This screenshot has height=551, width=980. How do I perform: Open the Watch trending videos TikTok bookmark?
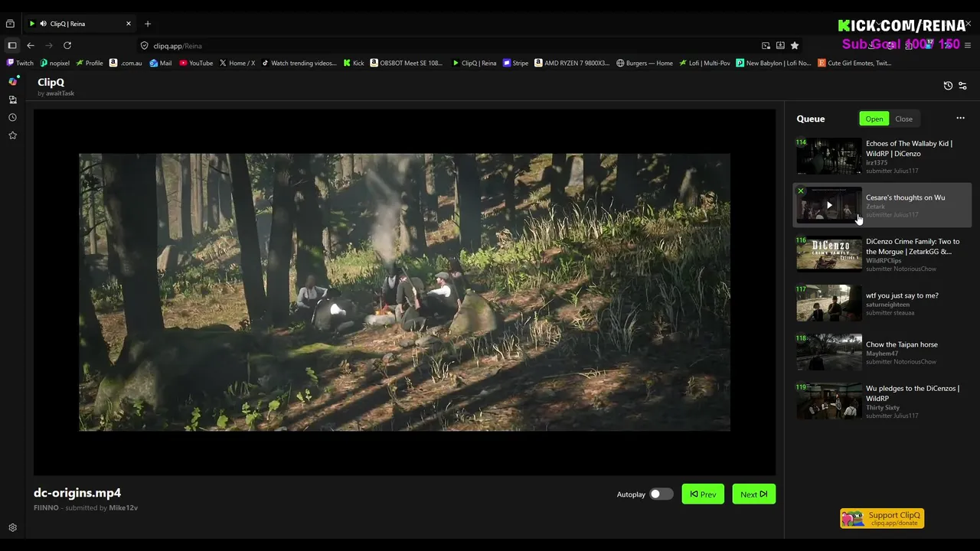299,63
